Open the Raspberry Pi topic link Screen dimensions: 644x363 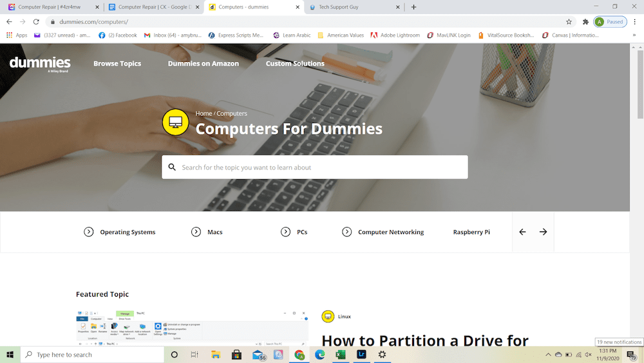[471, 232]
